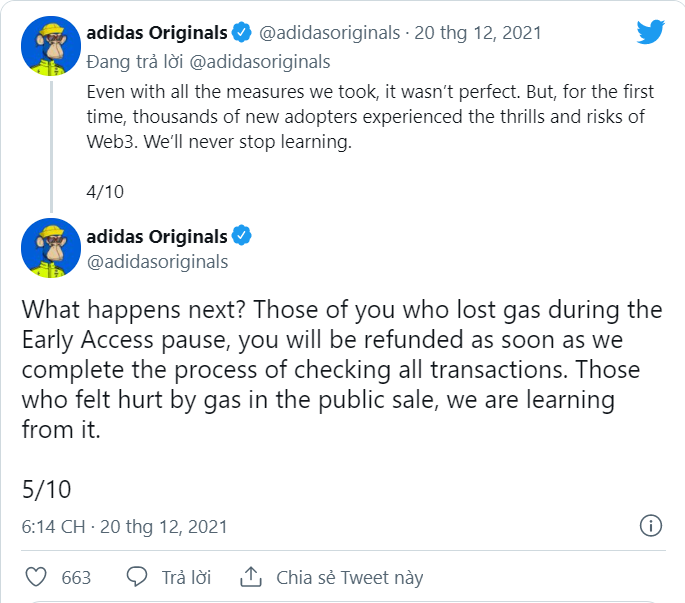Click the top tweet date 20 thg 12, 2021
685x603 pixels.
tap(479, 33)
